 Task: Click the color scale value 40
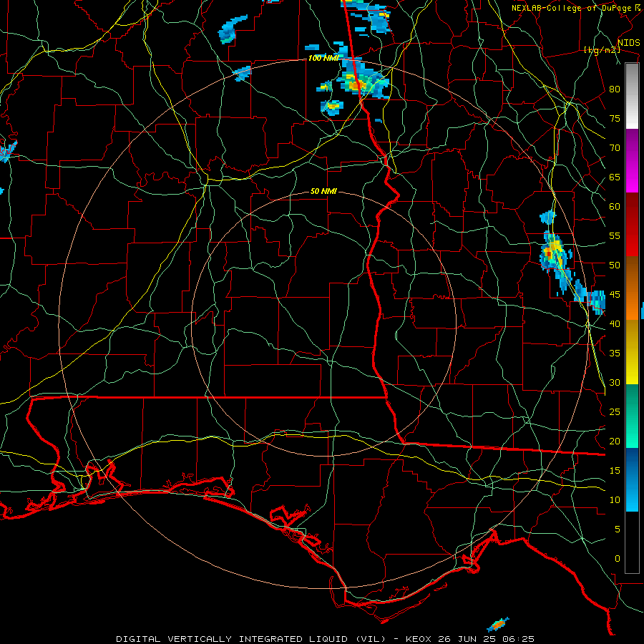coord(615,323)
